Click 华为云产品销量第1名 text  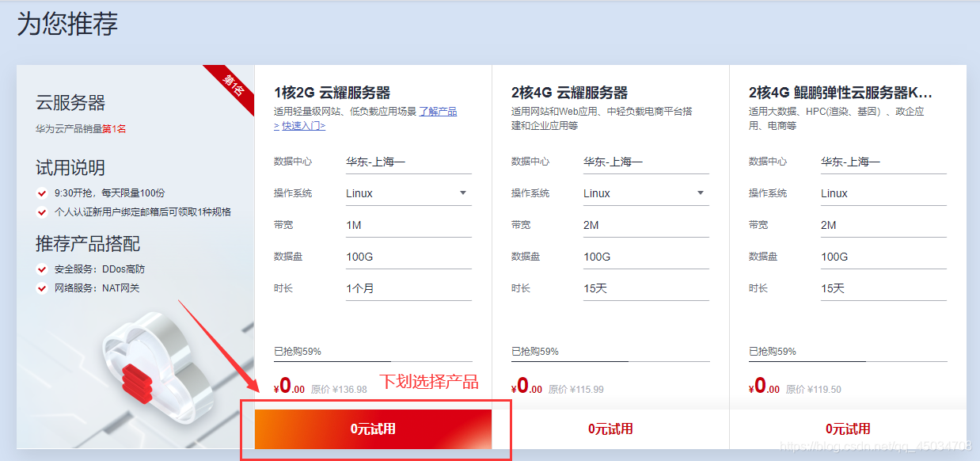pyautogui.click(x=81, y=128)
